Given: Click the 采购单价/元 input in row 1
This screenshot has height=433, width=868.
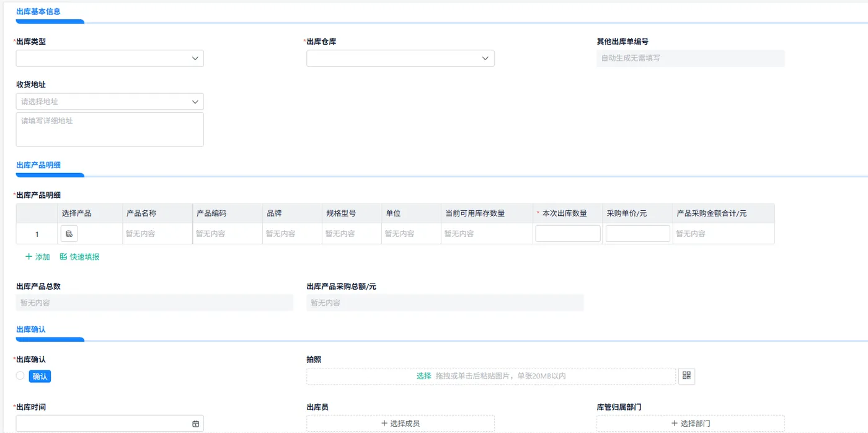Looking at the screenshot, I should (638, 233).
